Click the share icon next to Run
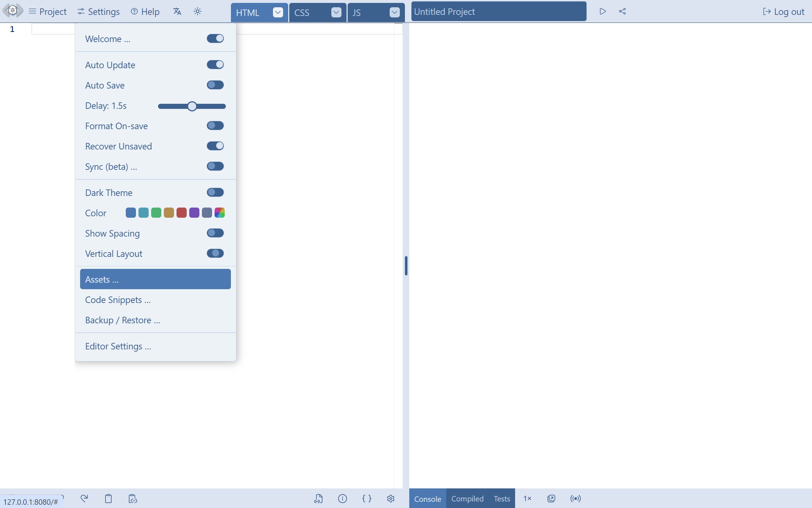This screenshot has height=508, width=812. pyautogui.click(x=622, y=12)
